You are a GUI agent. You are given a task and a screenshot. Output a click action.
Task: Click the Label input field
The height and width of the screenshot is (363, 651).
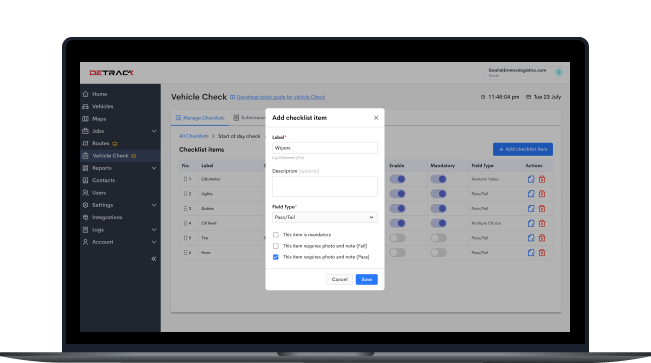click(325, 148)
